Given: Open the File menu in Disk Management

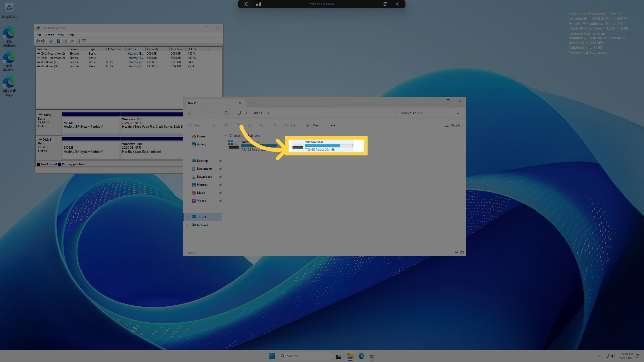Looking at the screenshot, I should 39,35.
